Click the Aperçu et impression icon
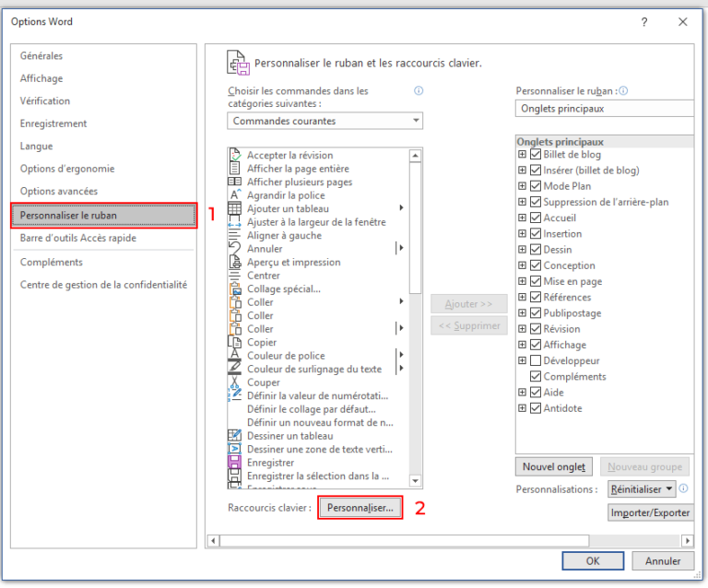The height and width of the screenshot is (588, 708). click(x=234, y=263)
